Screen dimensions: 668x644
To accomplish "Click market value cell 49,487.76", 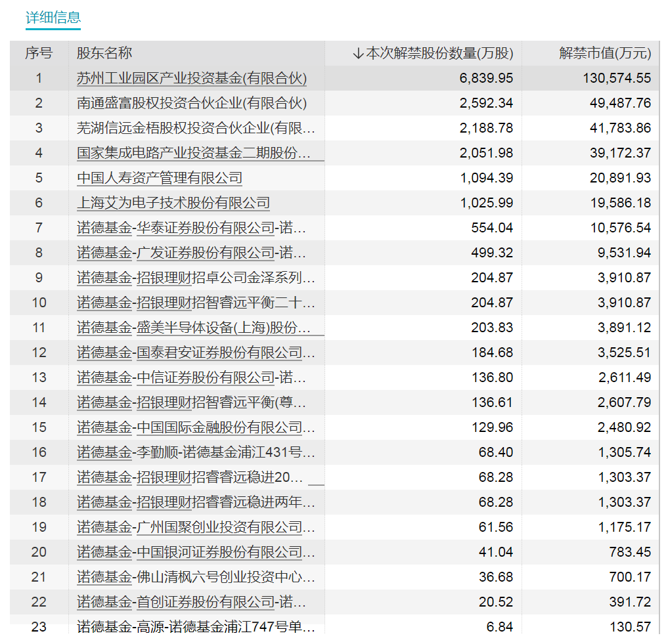I will click(x=620, y=103).
